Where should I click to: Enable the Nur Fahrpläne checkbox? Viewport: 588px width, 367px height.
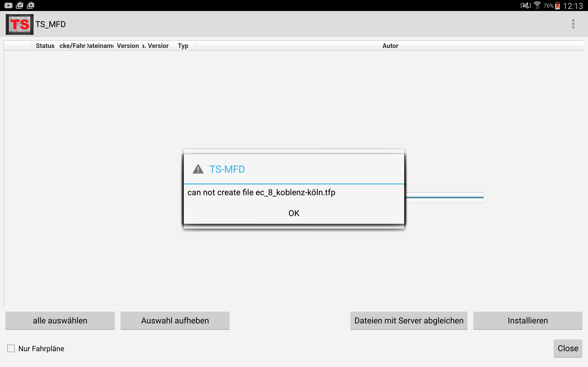[x=11, y=348]
